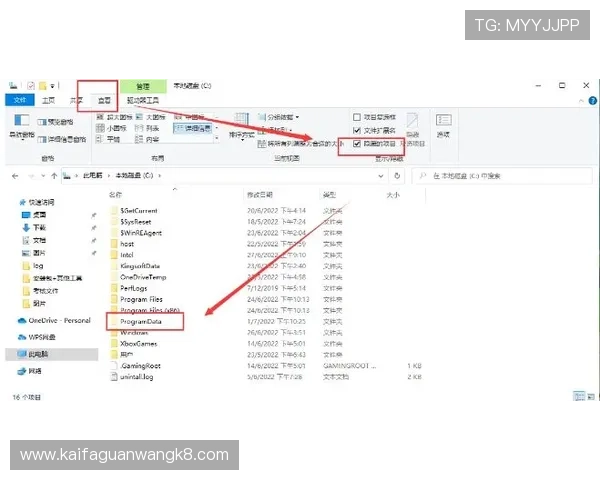Click the hide selected items (隐藏所选项目) button
This screenshot has height=480, width=600.
[x=412, y=130]
